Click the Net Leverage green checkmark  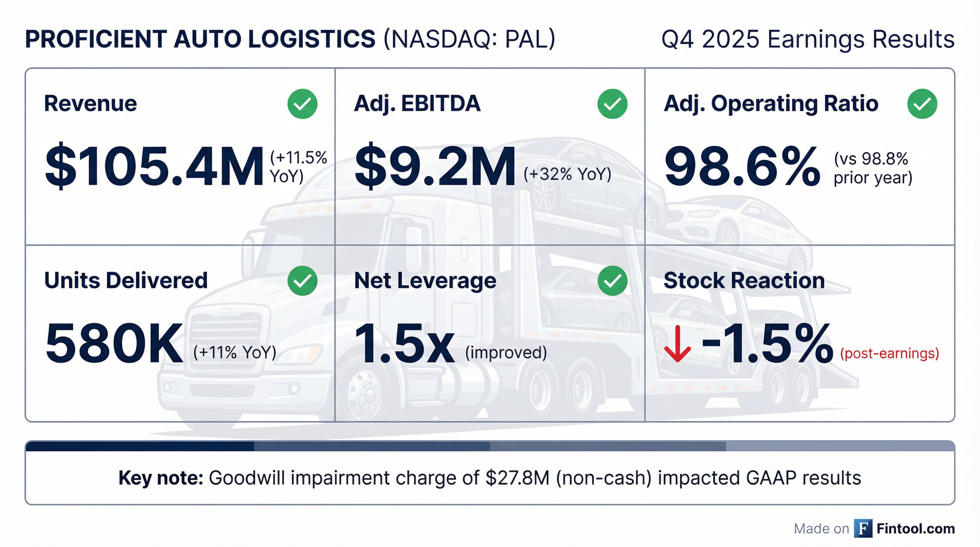click(612, 281)
